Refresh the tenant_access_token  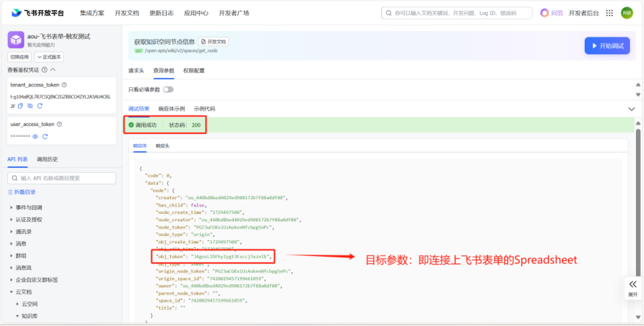click(40, 106)
